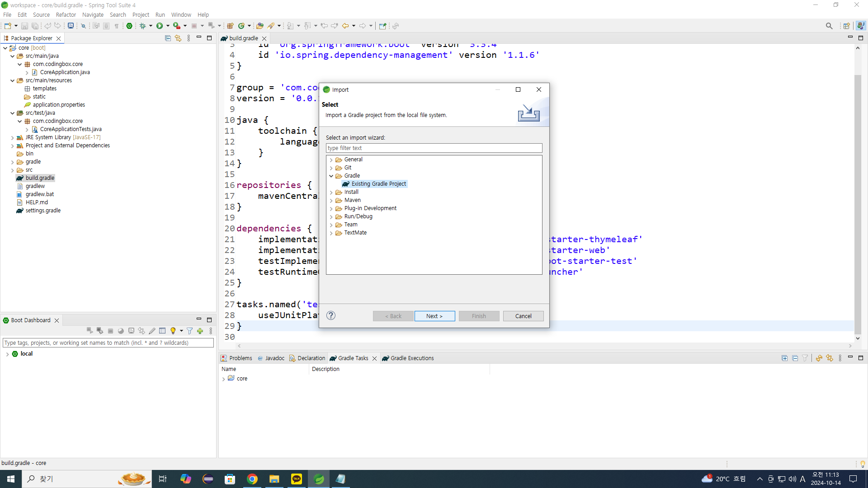
Task: Collapse the Gradle folder in import wizard
Action: 331,176
